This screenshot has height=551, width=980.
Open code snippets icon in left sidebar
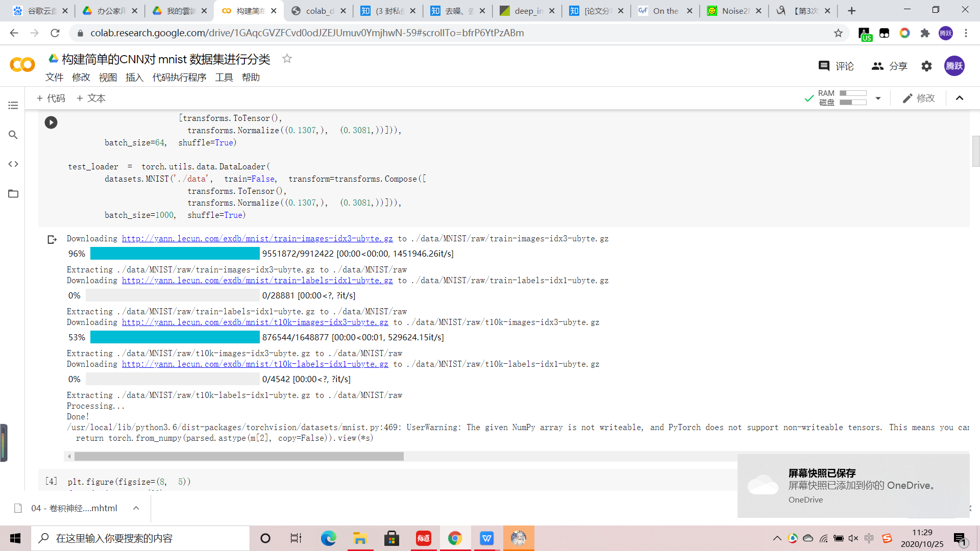click(x=13, y=164)
